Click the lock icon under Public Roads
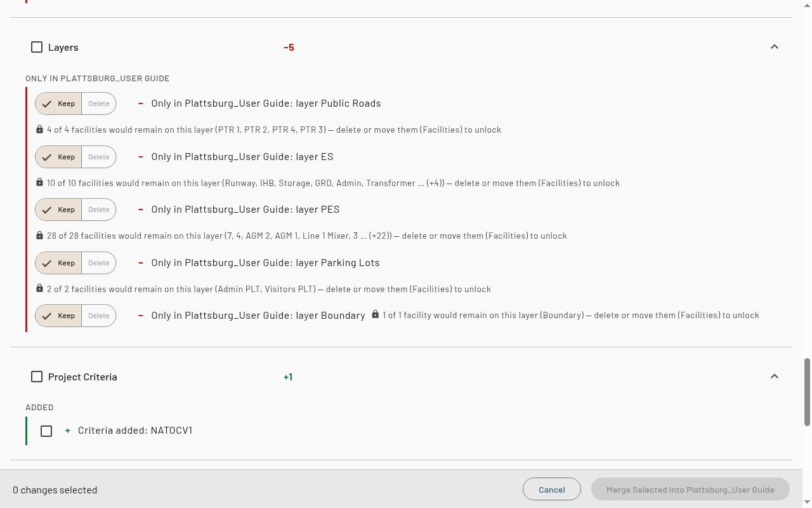 coord(39,130)
